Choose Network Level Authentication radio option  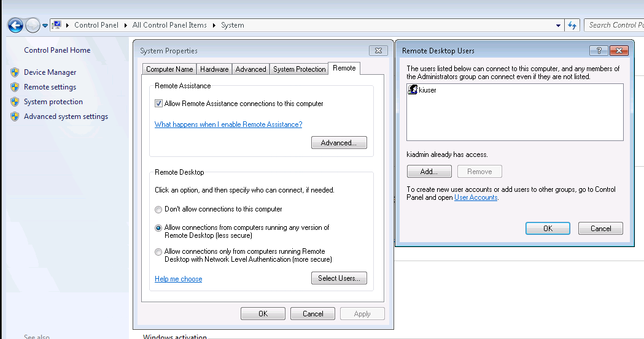159,252
